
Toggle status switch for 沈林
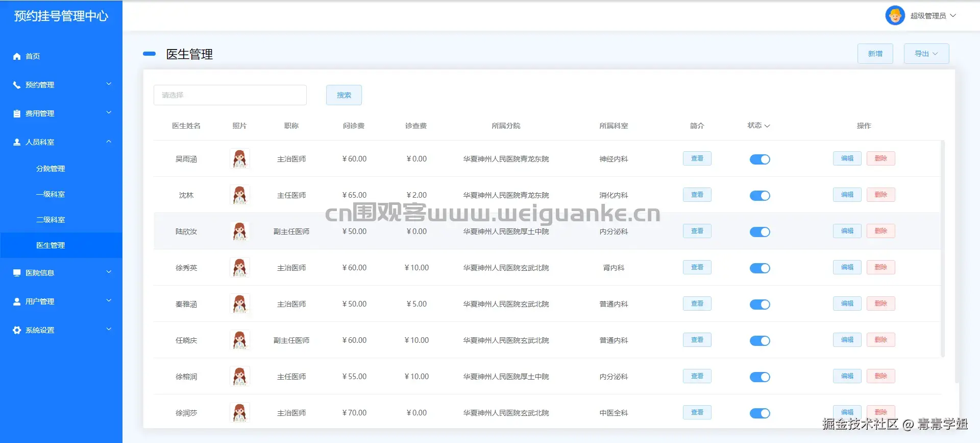pos(759,196)
